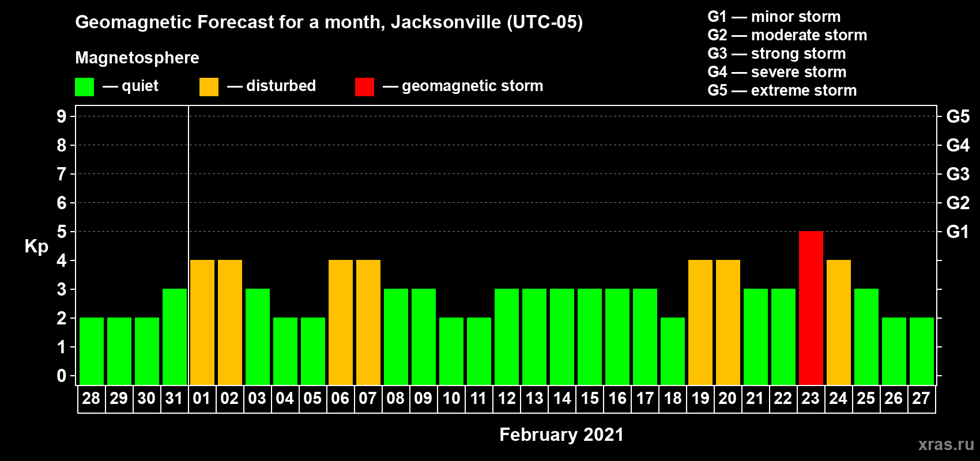Select the green bar for day 10
Image resolution: width=980 pixels, height=461 pixels.
[451, 352]
